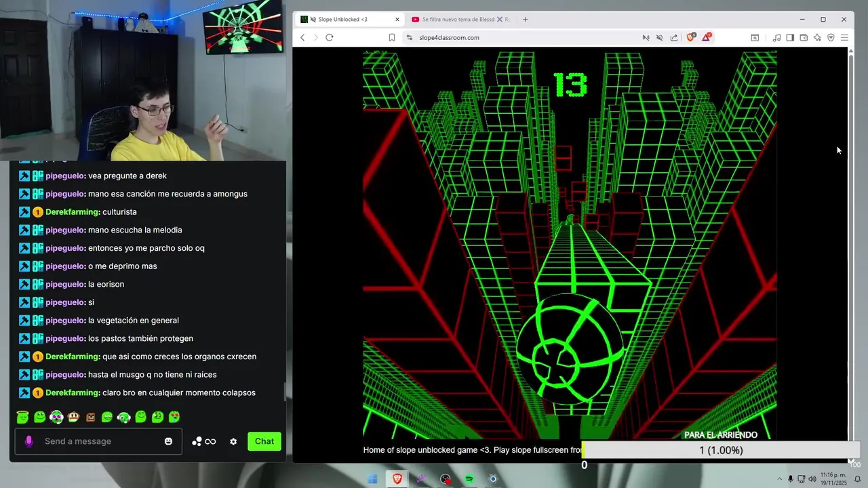This screenshot has width=868, height=488.
Task: Click the browser forward arrow
Action: pyautogui.click(x=315, y=37)
